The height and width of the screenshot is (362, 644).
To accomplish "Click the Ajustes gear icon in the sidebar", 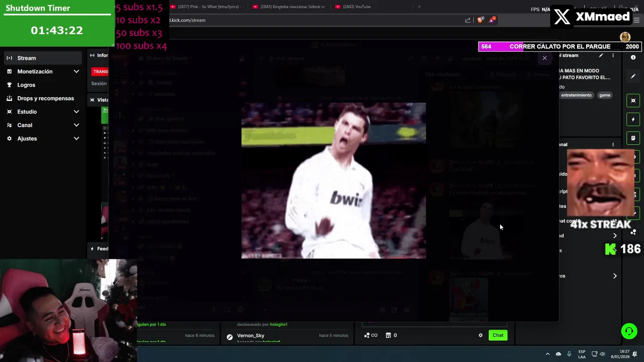I will coord(9,138).
